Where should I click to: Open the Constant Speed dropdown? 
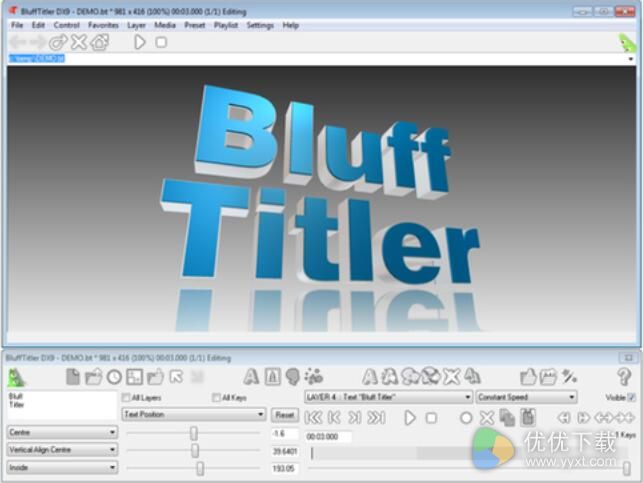coord(526,397)
